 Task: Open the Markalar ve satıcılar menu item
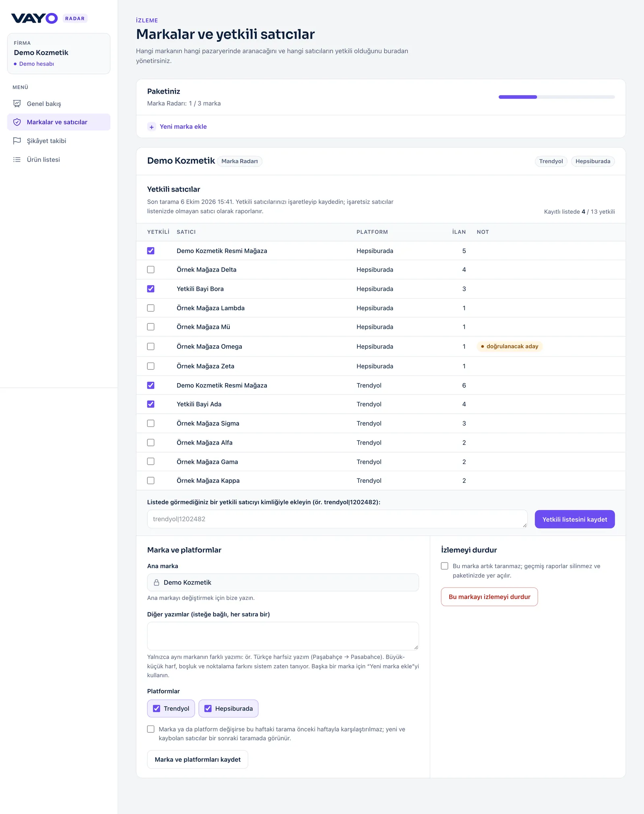59,122
